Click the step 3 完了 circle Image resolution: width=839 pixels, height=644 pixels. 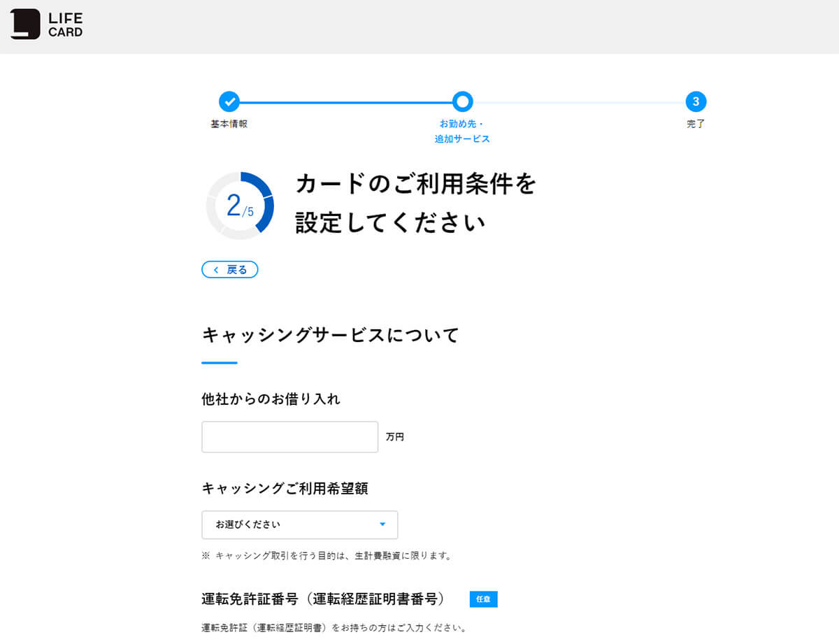[696, 101]
